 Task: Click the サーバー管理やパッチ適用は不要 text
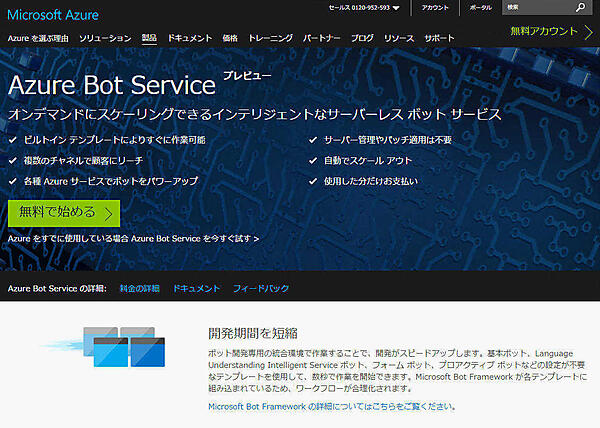tap(388, 140)
